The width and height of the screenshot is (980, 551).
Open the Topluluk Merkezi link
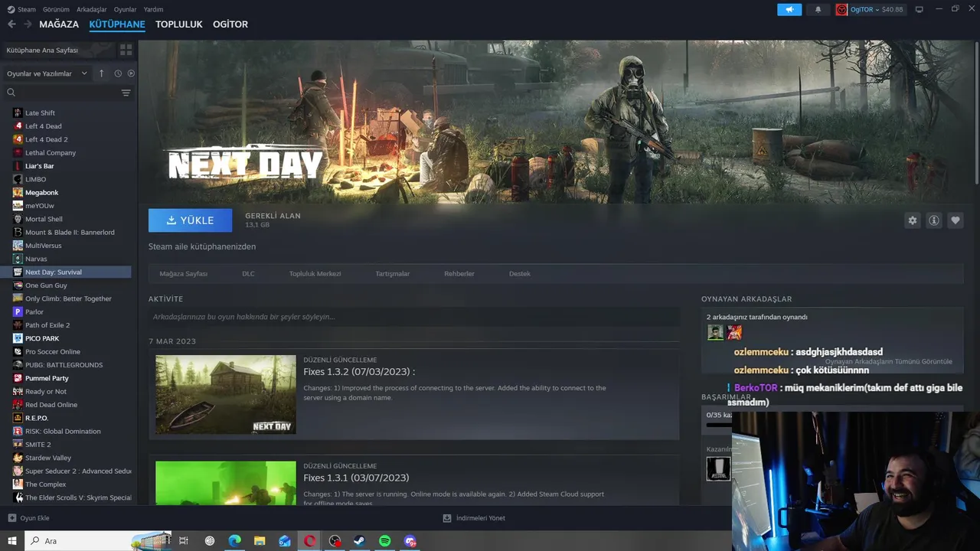[315, 274]
